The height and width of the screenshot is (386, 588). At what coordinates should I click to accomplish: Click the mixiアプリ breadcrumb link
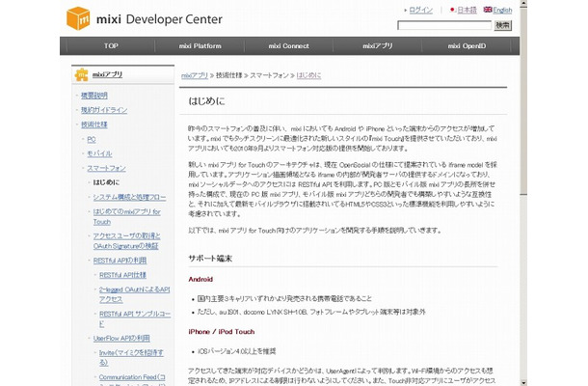pyautogui.click(x=195, y=75)
